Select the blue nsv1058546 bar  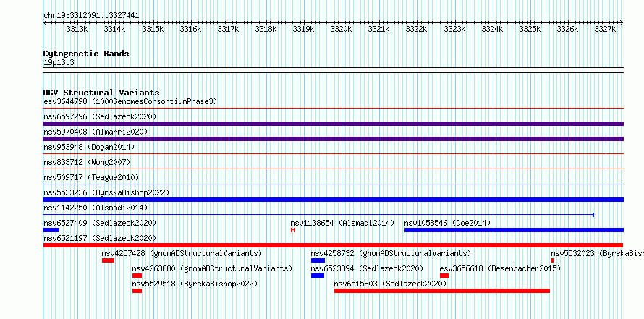(514, 230)
